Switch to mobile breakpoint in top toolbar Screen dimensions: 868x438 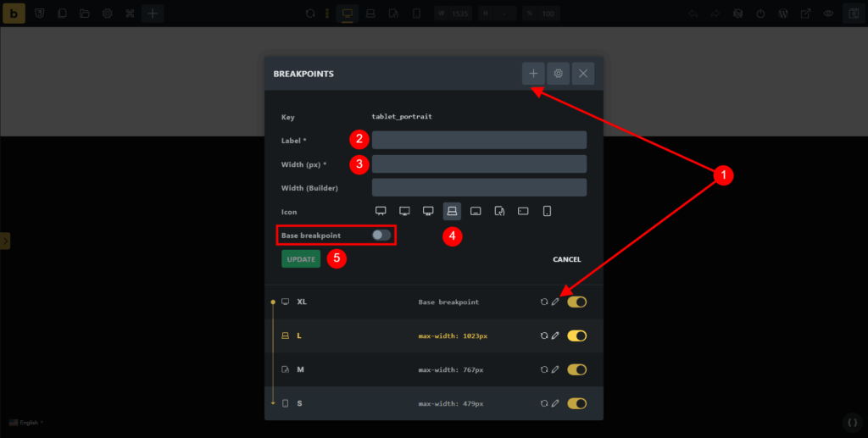point(416,14)
